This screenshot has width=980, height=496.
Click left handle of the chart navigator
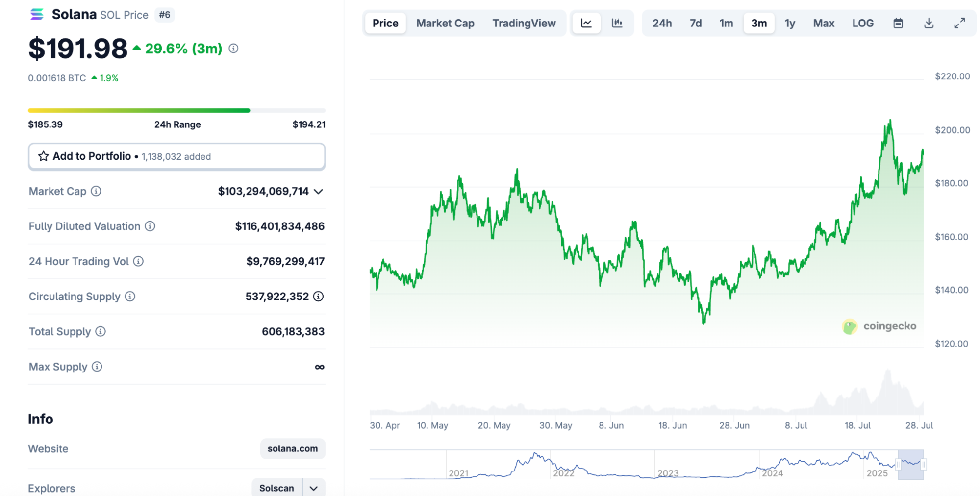coord(898,465)
